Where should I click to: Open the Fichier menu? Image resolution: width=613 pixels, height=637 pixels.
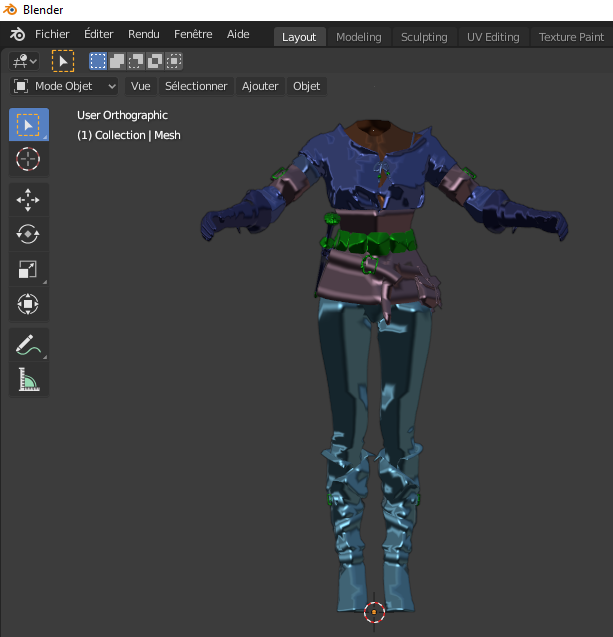(52, 35)
